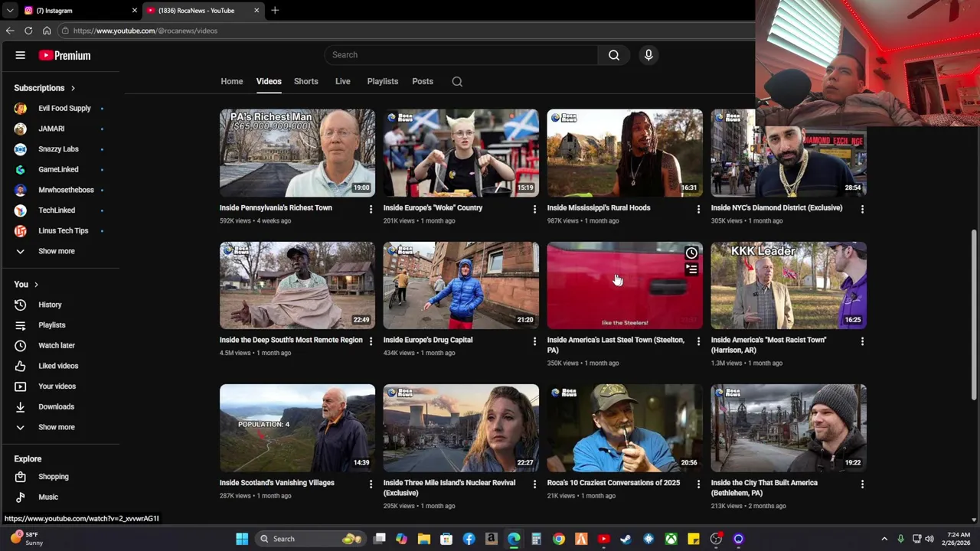Start voice search with microphone icon
This screenshot has width=980, height=551.
648,55
